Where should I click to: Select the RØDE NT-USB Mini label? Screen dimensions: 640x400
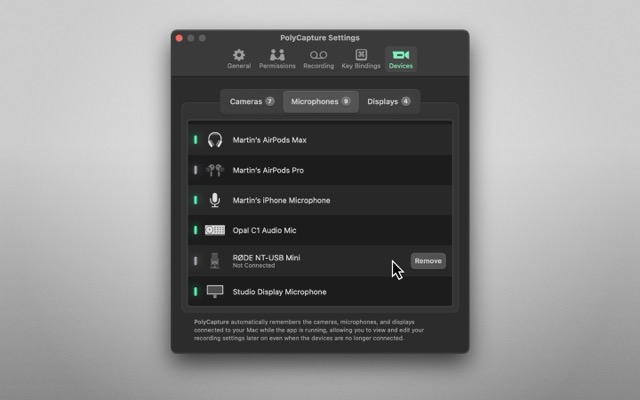point(267,258)
